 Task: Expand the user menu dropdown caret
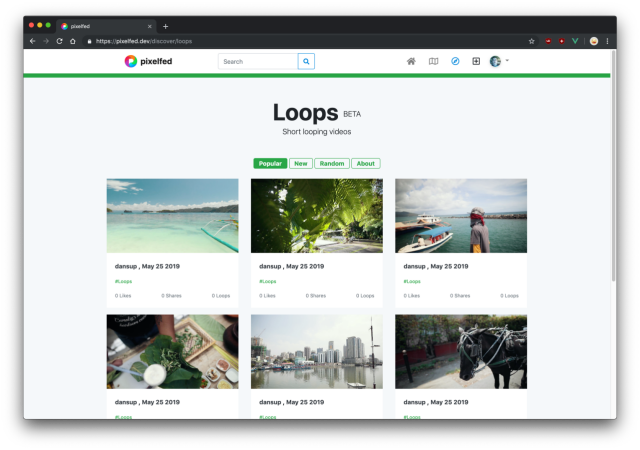point(507,60)
